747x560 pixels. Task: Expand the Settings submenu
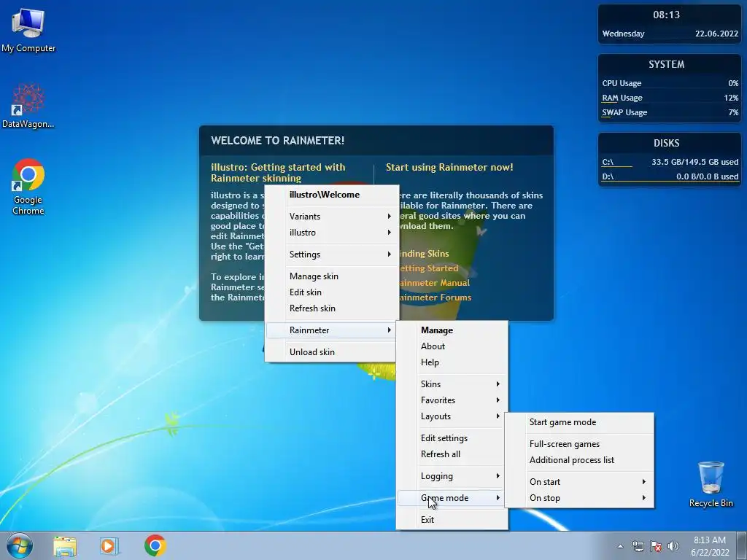332,254
